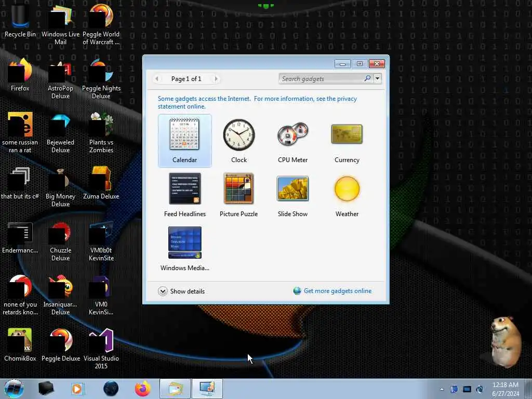Select AstroPop Deluxe desktop icon
This screenshot has height=399, width=532.
coord(60,78)
